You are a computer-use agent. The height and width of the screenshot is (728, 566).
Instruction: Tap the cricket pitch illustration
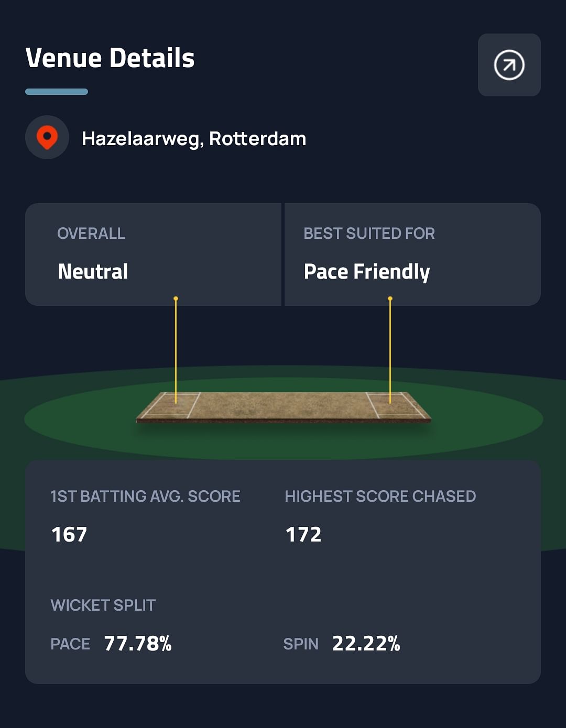point(283,407)
